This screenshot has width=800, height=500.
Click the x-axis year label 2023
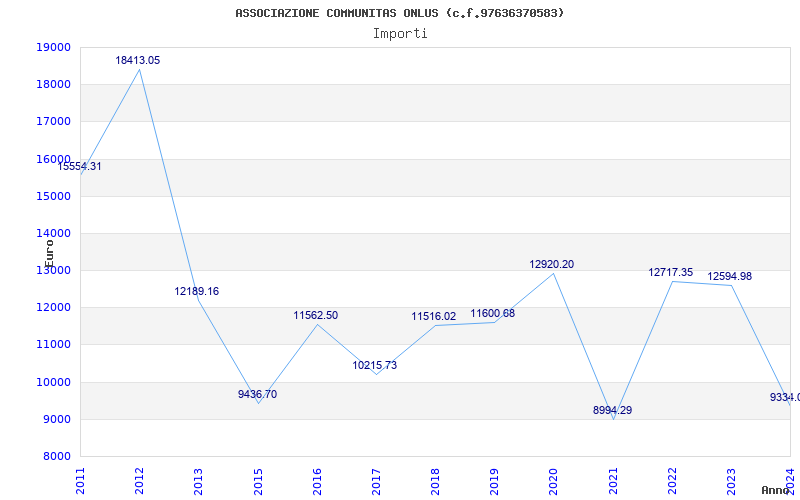tap(732, 481)
